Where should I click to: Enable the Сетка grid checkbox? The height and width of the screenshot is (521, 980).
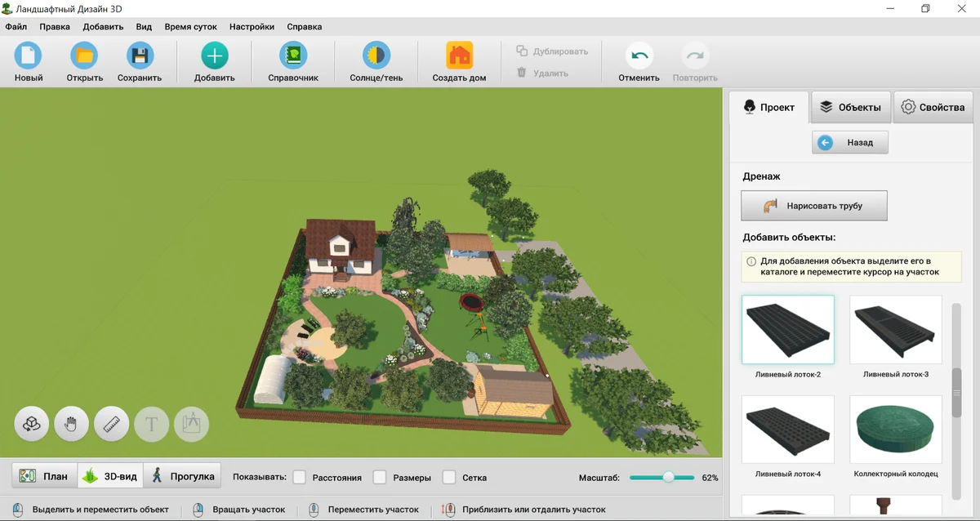point(449,477)
